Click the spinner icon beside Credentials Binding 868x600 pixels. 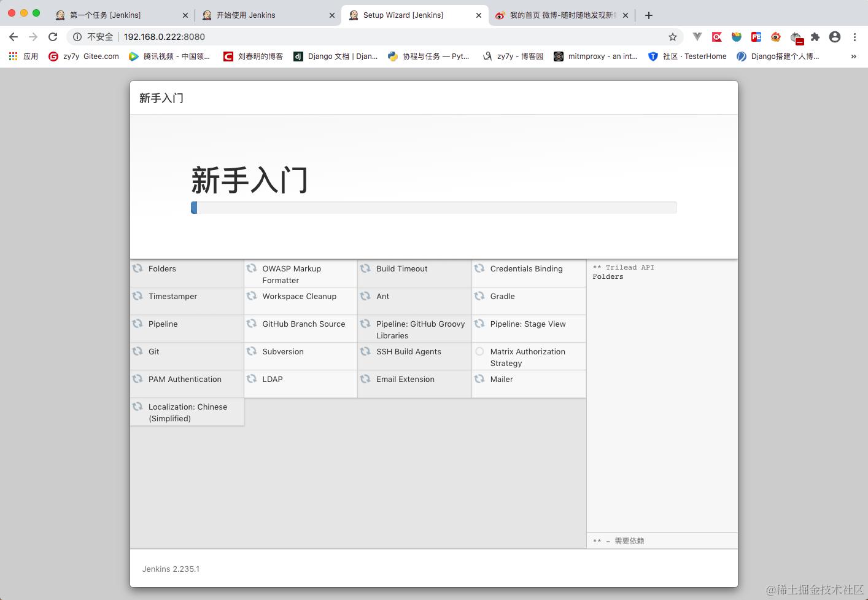point(479,268)
